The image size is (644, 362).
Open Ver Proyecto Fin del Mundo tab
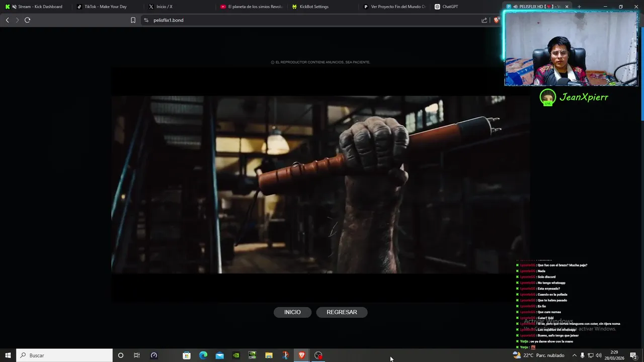[395, 7]
